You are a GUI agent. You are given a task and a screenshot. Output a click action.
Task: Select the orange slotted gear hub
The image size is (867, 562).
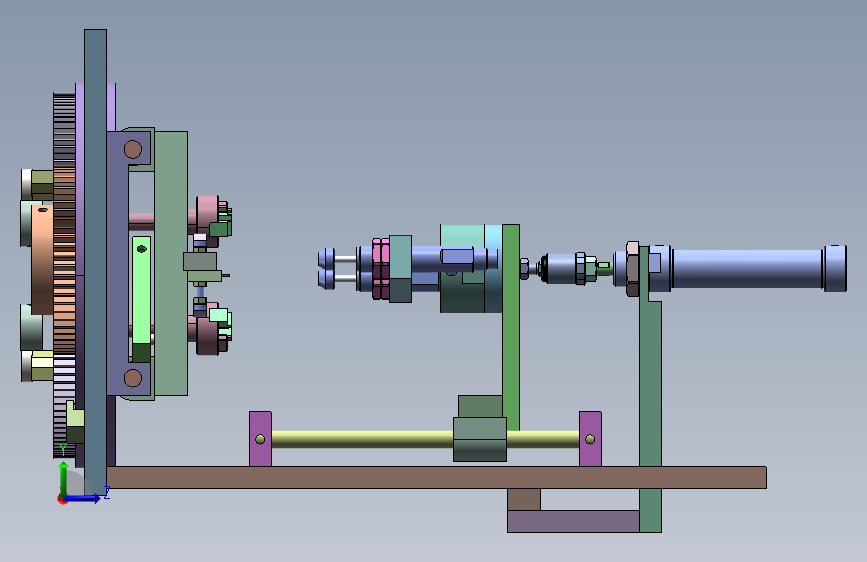click(x=42, y=259)
